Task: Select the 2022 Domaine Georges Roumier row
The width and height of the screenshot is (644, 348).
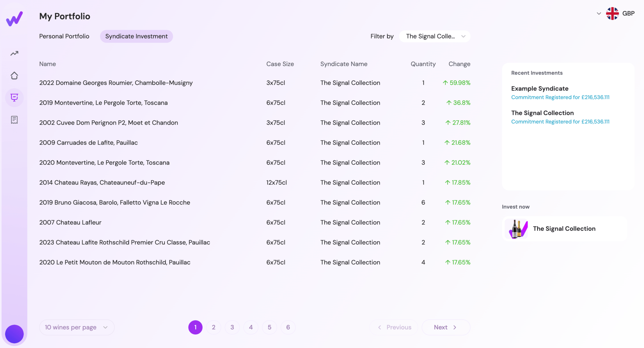Action: [x=255, y=83]
